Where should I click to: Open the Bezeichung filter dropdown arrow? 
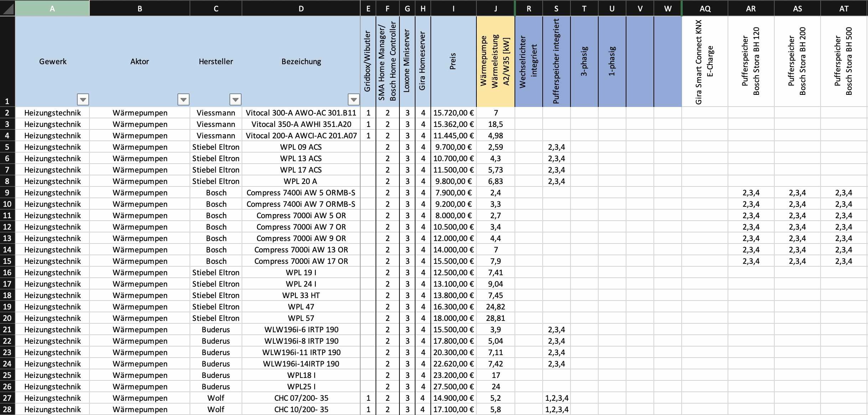pos(353,99)
